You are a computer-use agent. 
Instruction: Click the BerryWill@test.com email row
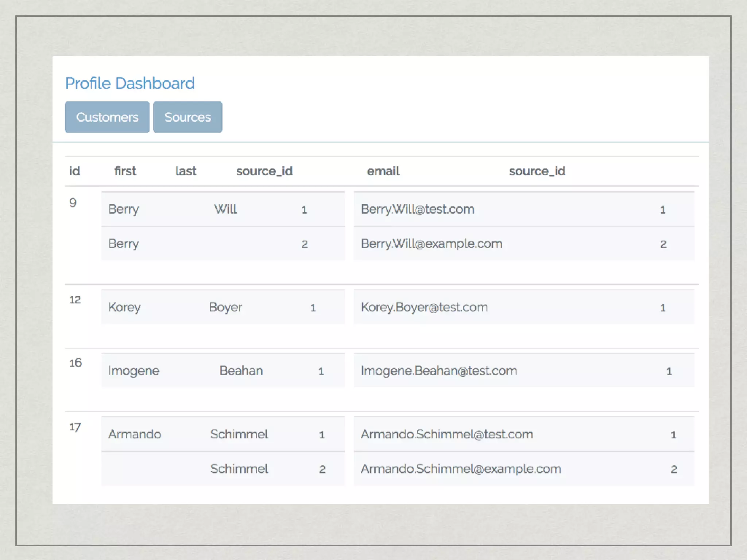(418, 209)
